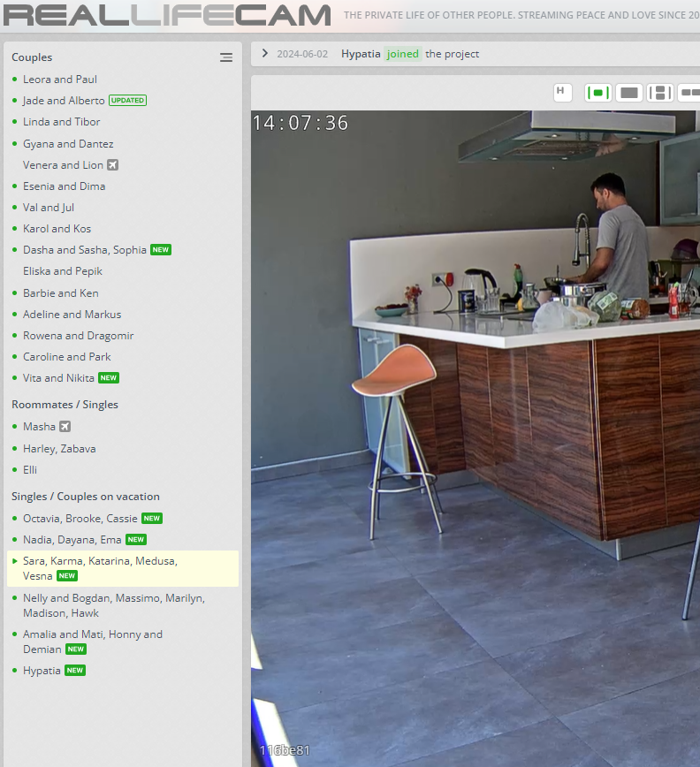700x767 pixels.
Task: Click the Hypatia name in the news bar
Action: [361, 54]
